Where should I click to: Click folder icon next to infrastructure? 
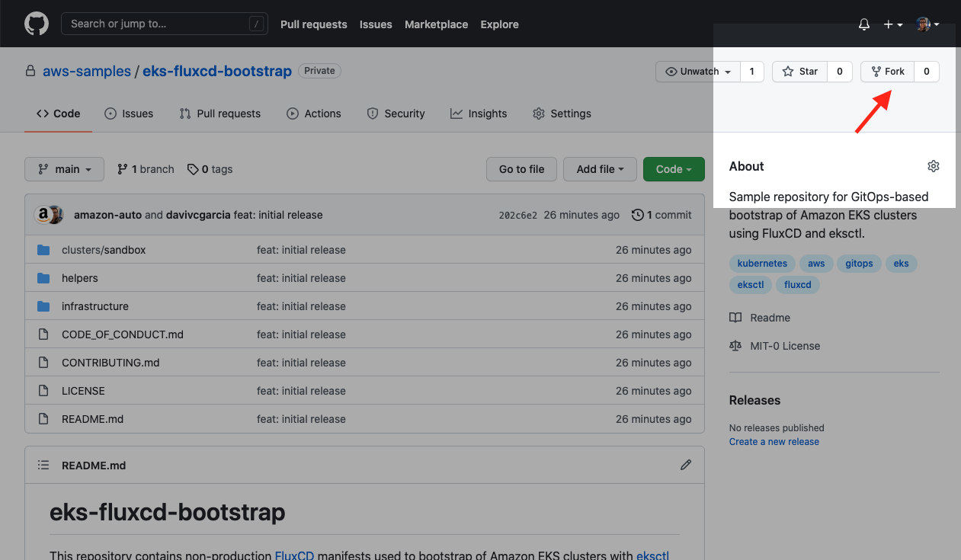(x=43, y=306)
